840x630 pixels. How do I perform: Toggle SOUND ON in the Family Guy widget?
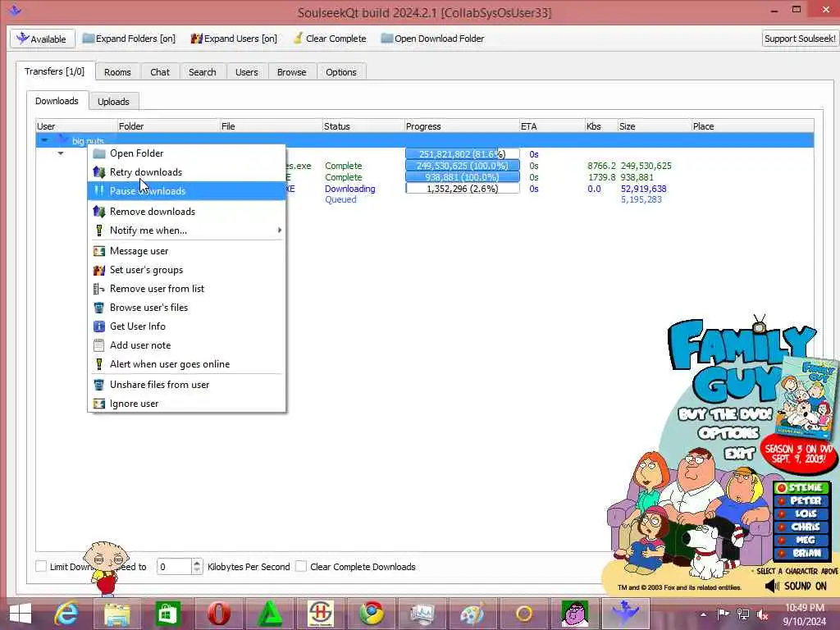(796, 586)
